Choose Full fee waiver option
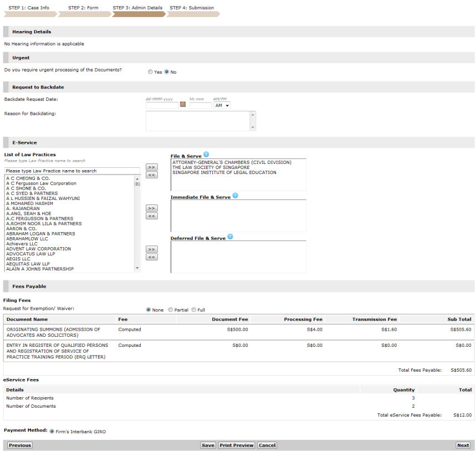 click(x=194, y=310)
